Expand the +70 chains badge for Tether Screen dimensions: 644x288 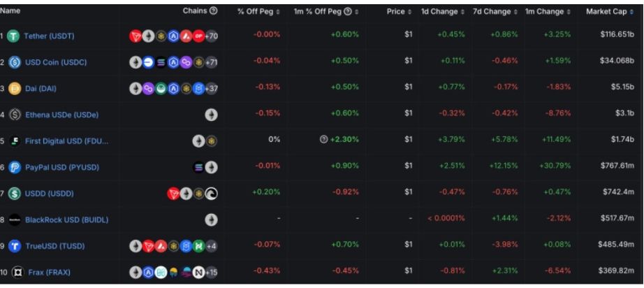pos(211,36)
